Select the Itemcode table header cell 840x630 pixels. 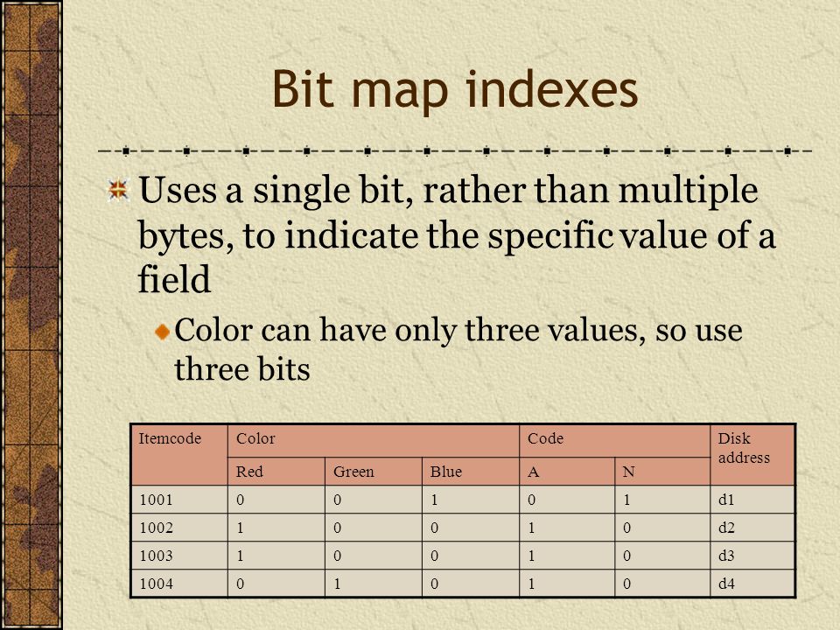(179, 455)
